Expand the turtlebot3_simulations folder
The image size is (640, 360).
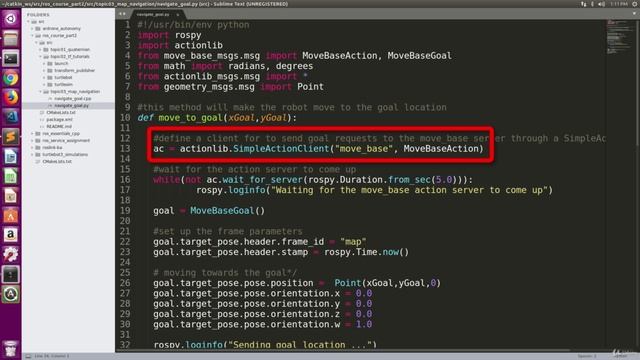tap(33, 154)
